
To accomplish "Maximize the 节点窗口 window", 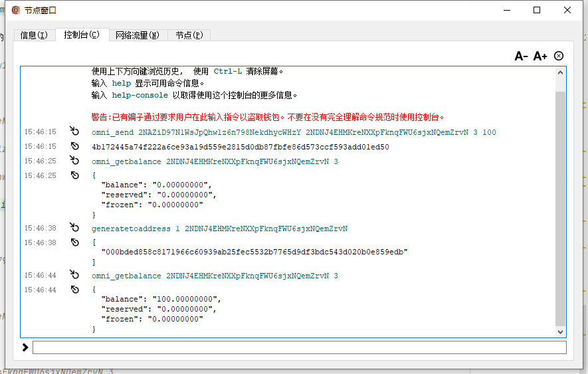I will pyautogui.click(x=537, y=10).
